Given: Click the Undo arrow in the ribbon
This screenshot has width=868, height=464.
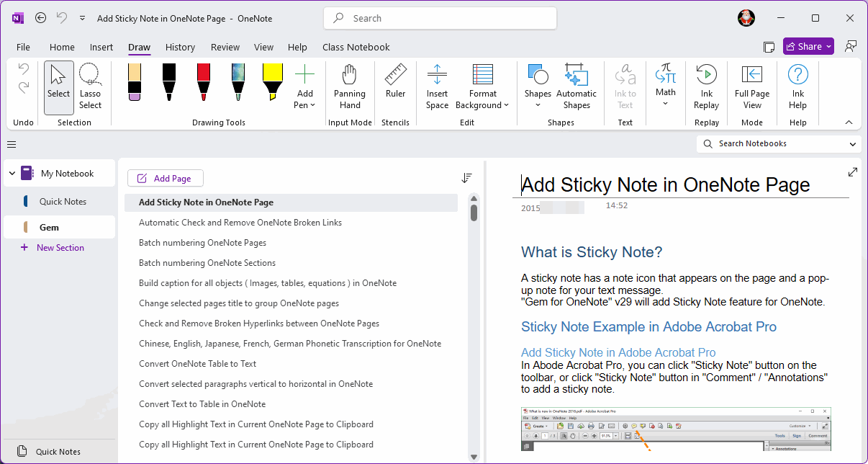Looking at the screenshot, I should (24, 70).
